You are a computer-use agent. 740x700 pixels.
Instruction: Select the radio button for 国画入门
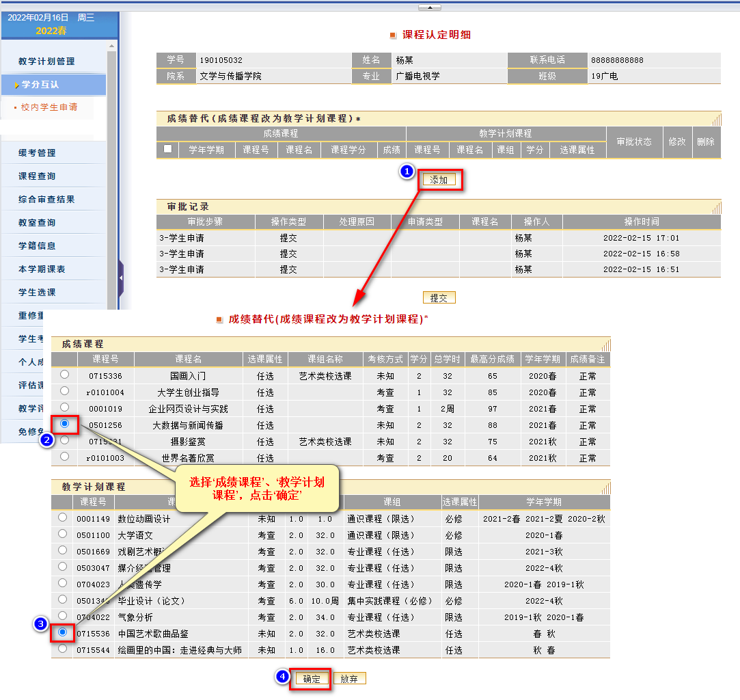tap(64, 375)
